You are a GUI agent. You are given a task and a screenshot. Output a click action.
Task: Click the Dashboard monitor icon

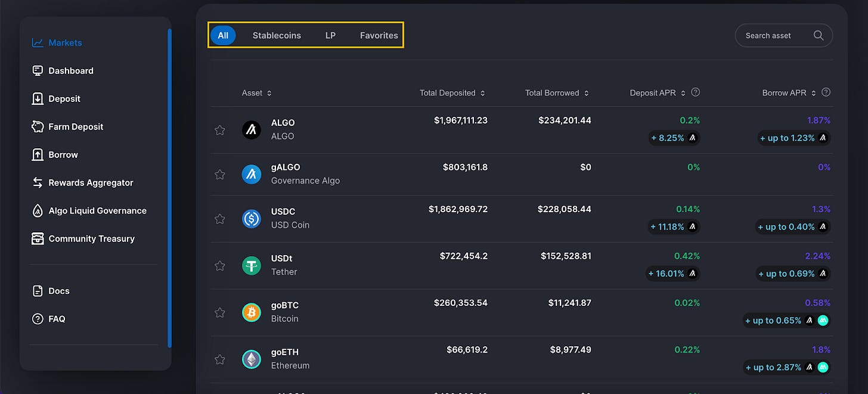38,71
